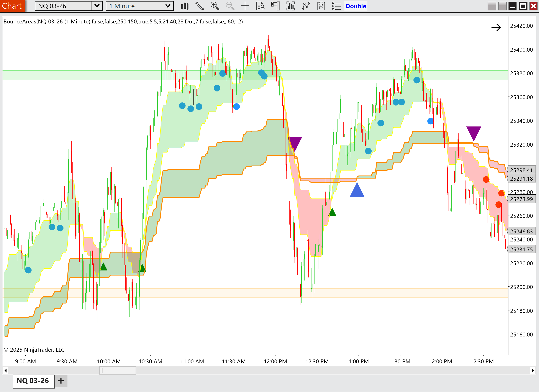Open the Indicators icon
539x392 pixels.
click(306, 6)
